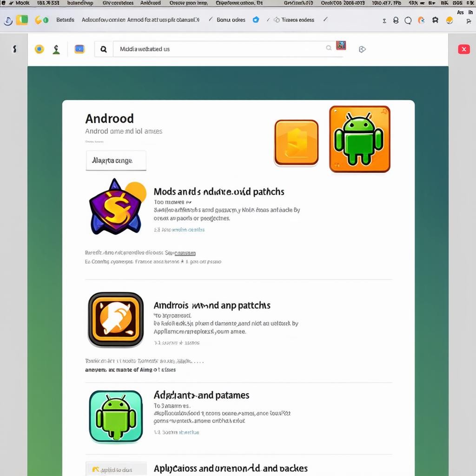The width and height of the screenshot is (476, 476).
Task: Click the small pixelated icon inside search bar
Action: tap(341, 46)
